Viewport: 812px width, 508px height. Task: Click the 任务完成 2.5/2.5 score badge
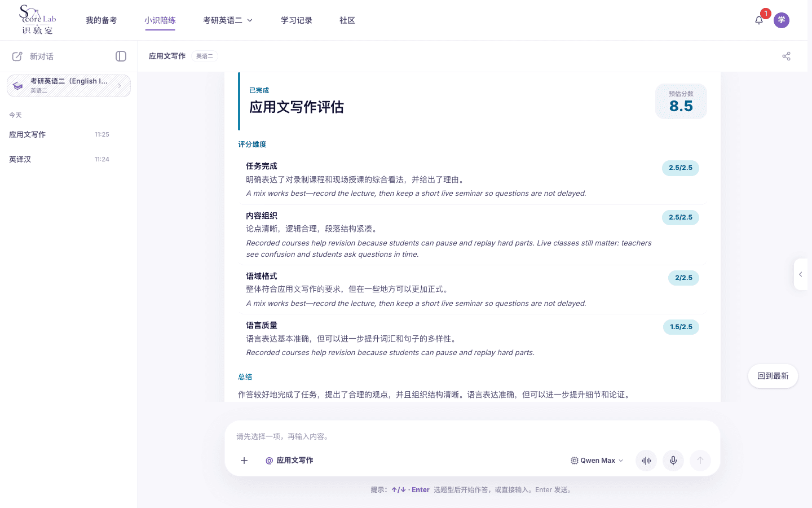pyautogui.click(x=681, y=168)
